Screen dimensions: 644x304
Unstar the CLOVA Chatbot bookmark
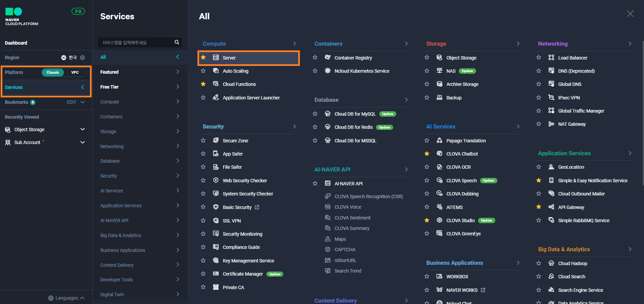pos(427,154)
